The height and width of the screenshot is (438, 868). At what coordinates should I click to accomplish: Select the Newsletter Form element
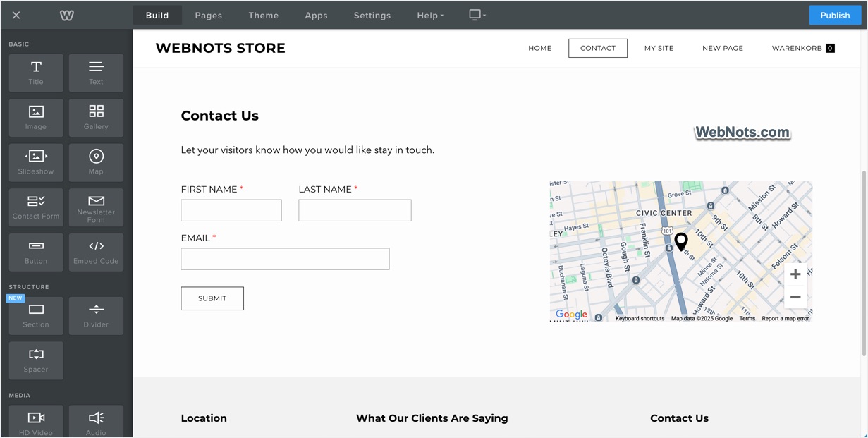pos(96,207)
